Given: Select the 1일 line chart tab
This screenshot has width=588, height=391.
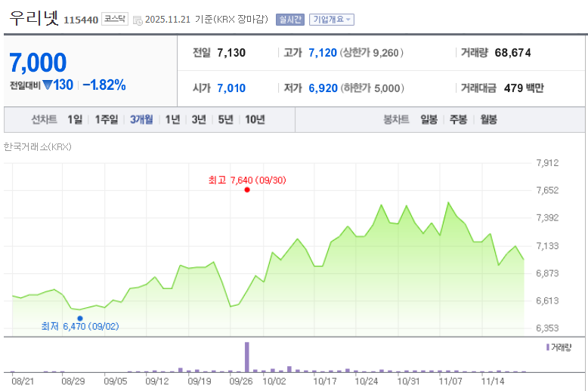Looking at the screenshot, I should click(x=75, y=119).
